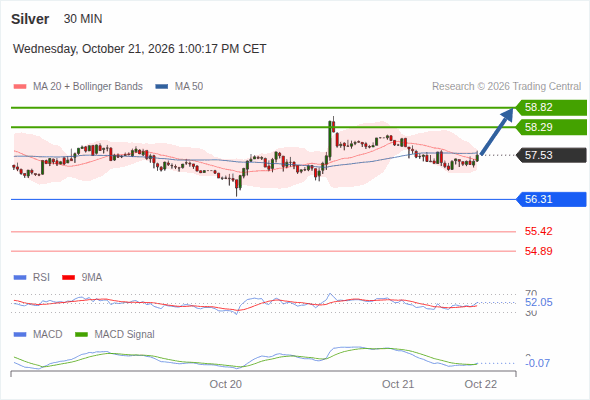Click the 'MACD Signal' legend label
The image size is (590, 400).
click(x=125, y=335)
